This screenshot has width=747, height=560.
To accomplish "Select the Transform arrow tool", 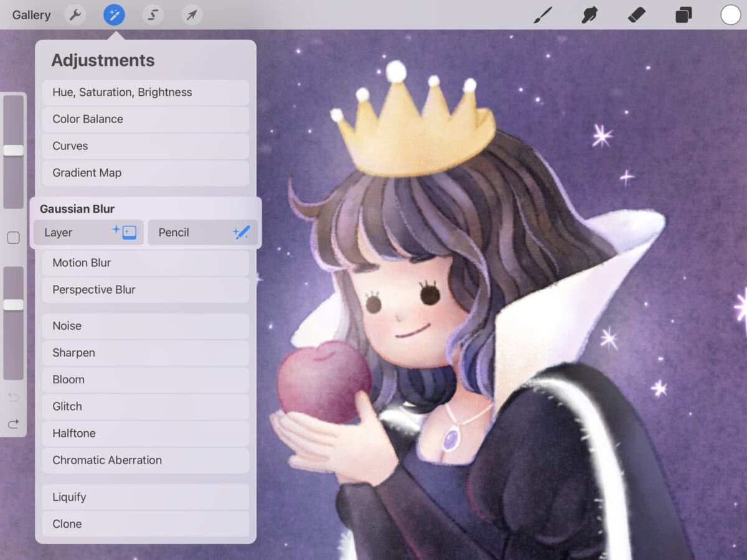I will (x=191, y=15).
